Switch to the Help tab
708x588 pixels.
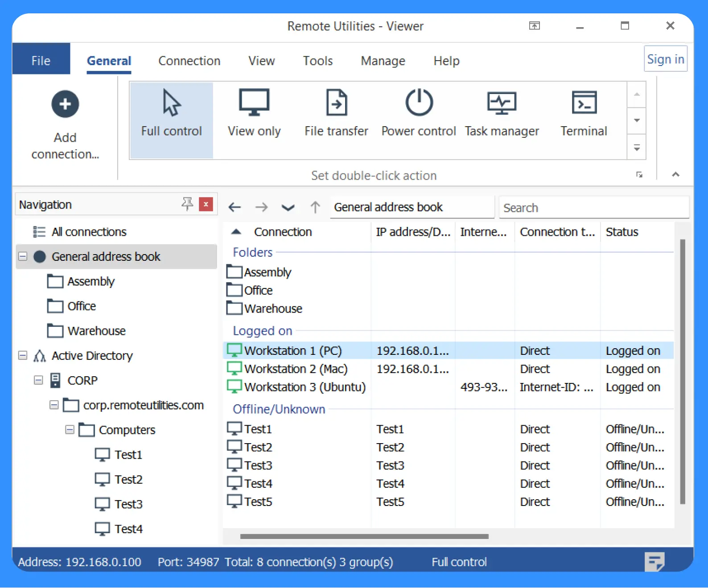point(446,61)
